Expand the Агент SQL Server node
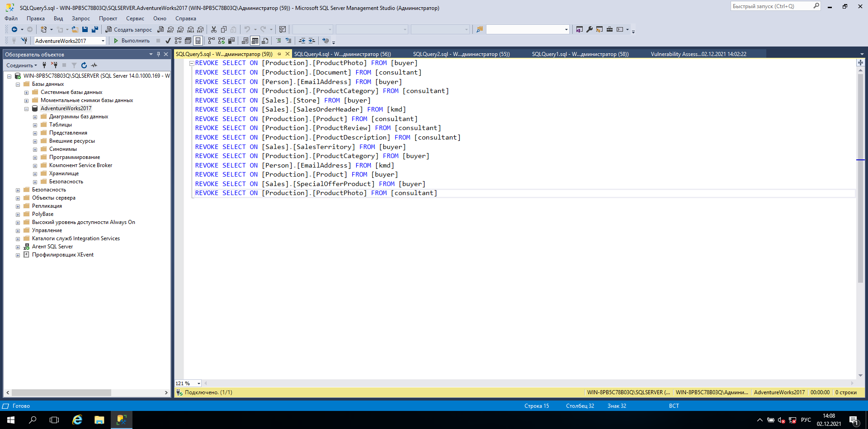 pos(18,247)
